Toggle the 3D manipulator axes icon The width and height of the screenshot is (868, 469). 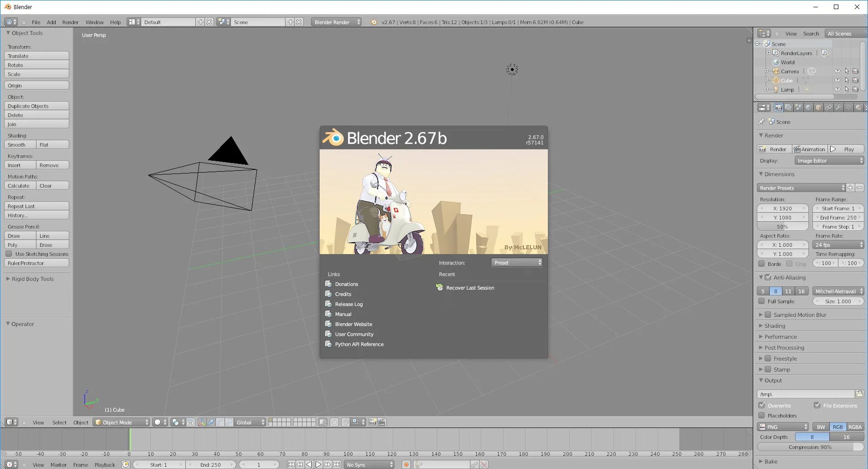coord(202,423)
